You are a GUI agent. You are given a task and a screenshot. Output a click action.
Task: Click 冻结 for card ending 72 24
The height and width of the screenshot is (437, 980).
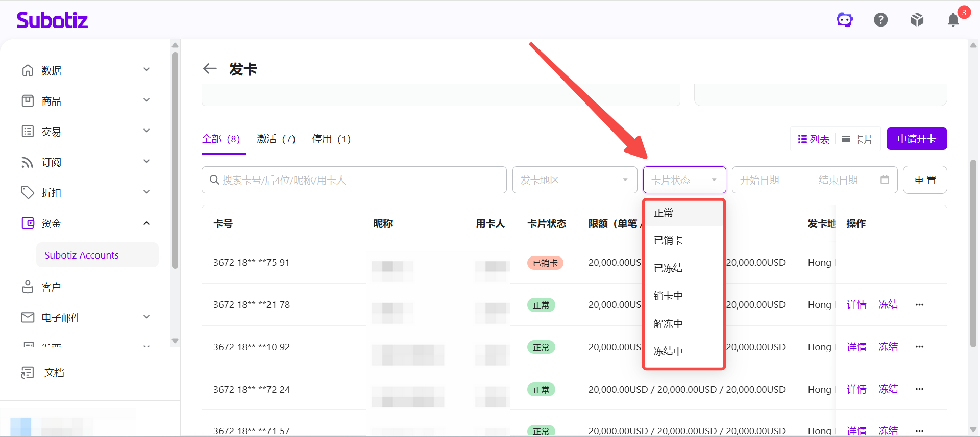[x=888, y=389]
